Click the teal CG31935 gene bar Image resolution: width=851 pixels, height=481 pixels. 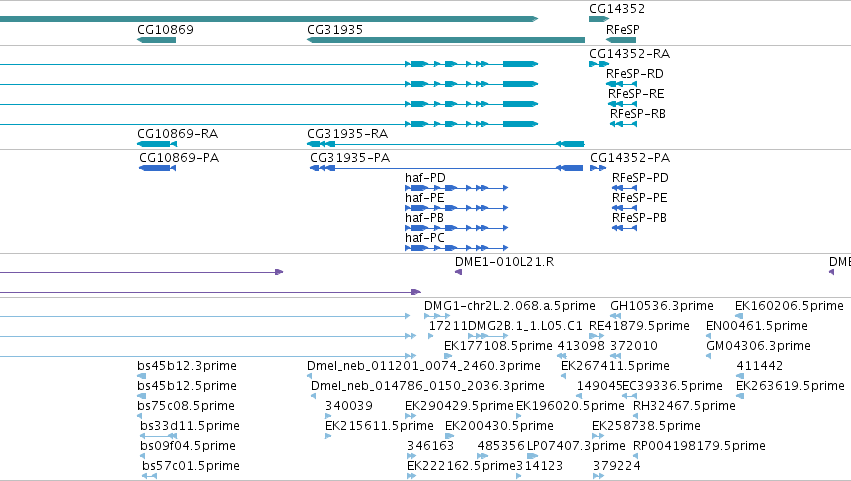tap(446, 40)
